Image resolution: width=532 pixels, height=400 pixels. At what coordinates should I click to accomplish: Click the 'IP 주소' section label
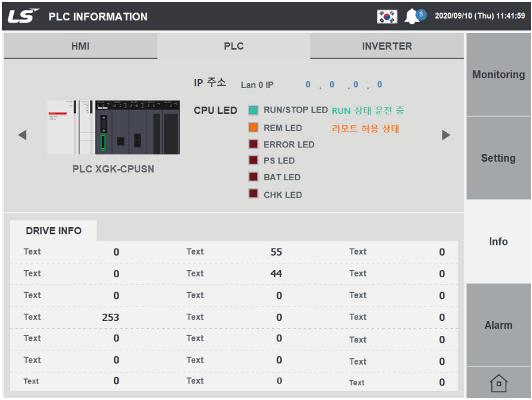[210, 83]
